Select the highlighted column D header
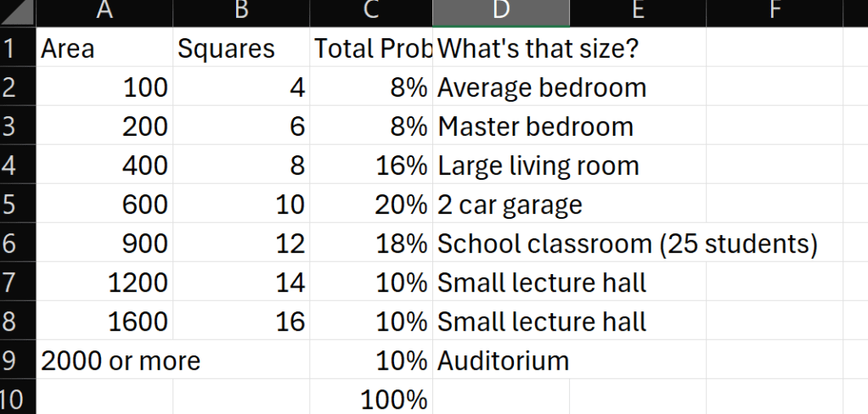This screenshot has height=414, width=868. click(500, 11)
